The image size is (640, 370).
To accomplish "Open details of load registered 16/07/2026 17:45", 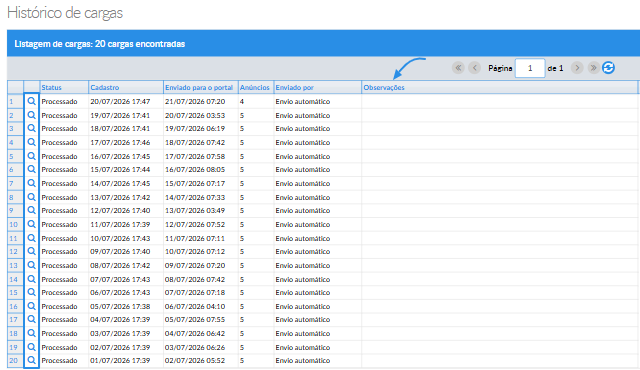I will pos(31,156).
